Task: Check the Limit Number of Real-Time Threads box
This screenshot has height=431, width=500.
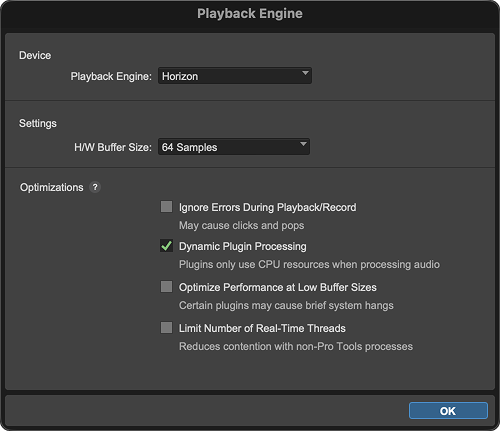Action: (x=166, y=327)
